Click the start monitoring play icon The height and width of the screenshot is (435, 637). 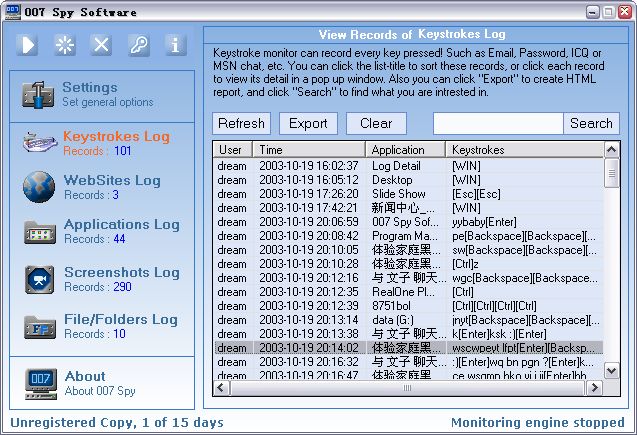point(28,45)
